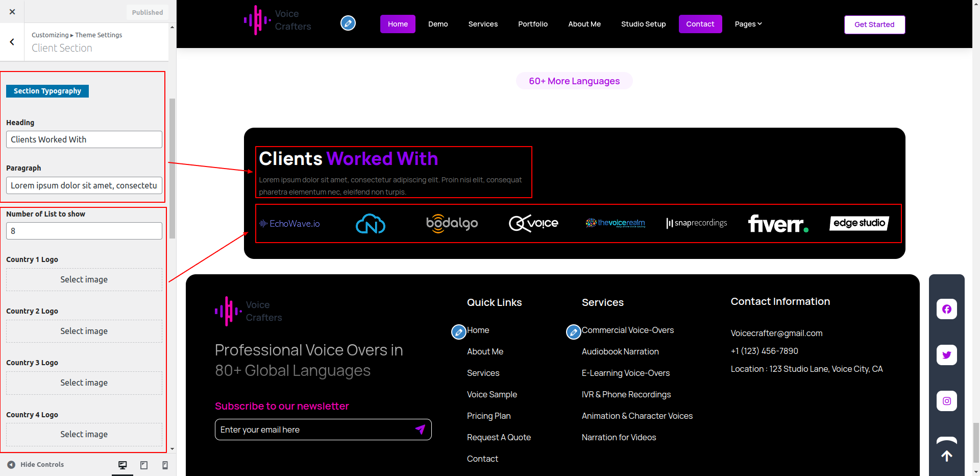Switch to desktop preview mode
The height and width of the screenshot is (476, 980).
click(122, 465)
